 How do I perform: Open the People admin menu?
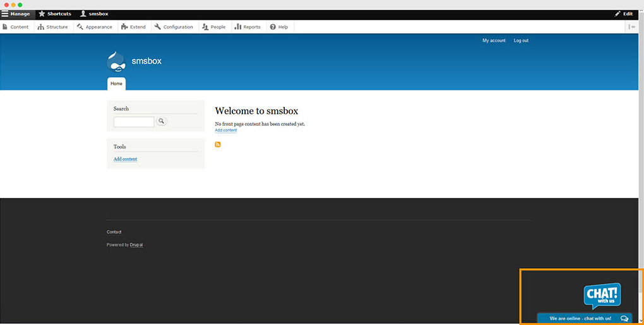click(214, 27)
